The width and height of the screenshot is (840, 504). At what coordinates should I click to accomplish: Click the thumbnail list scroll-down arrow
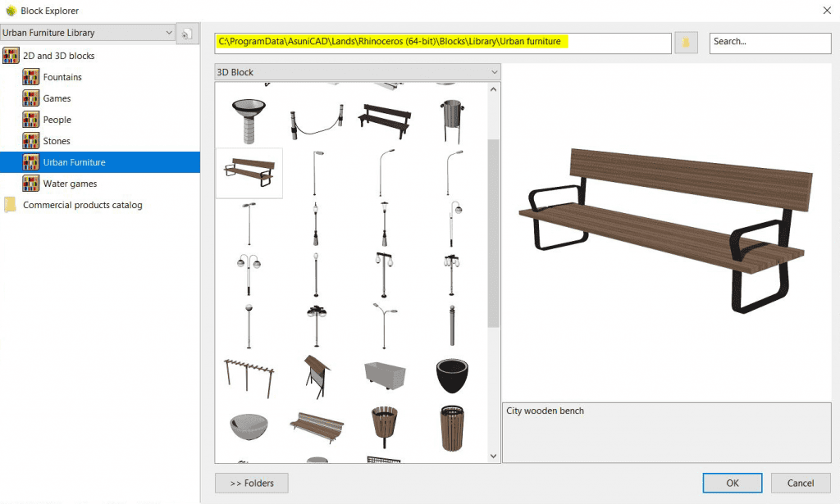pyautogui.click(x=493, y=456)
